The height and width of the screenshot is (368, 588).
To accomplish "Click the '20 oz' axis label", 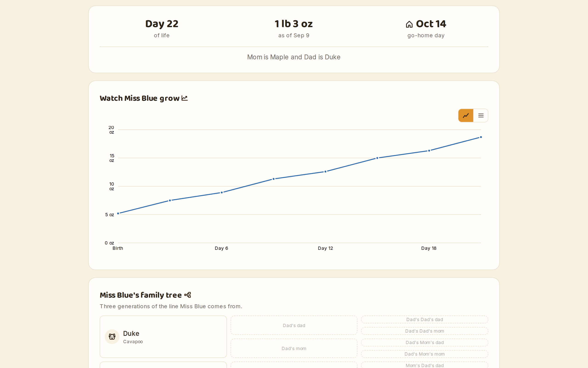I will coord(111,130).
